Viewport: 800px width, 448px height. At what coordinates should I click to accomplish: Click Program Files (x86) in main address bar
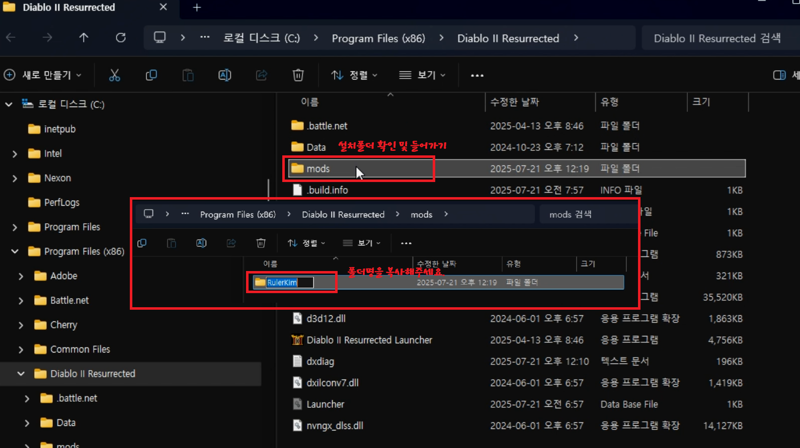(x=378, y=38)
